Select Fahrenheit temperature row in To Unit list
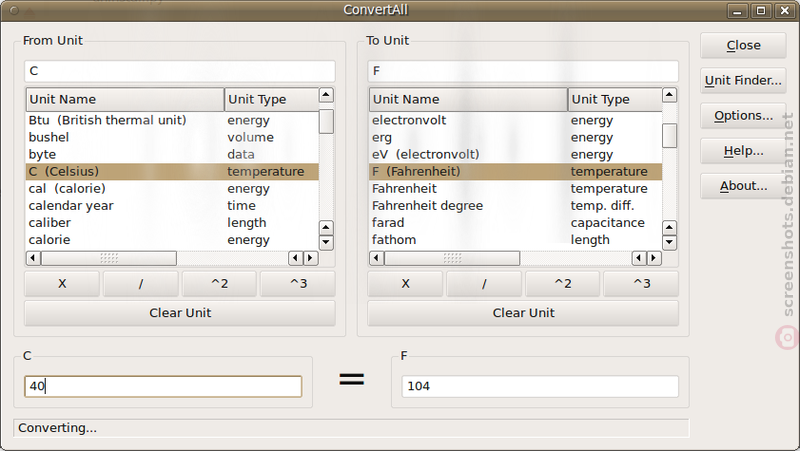 pyautogui.click(x=516, y=189)
